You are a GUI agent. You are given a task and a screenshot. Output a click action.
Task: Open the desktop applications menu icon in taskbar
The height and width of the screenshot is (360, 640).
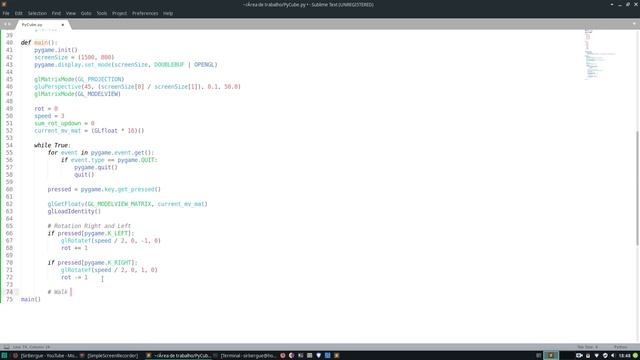pyautogui.click(x=4, y=356)
